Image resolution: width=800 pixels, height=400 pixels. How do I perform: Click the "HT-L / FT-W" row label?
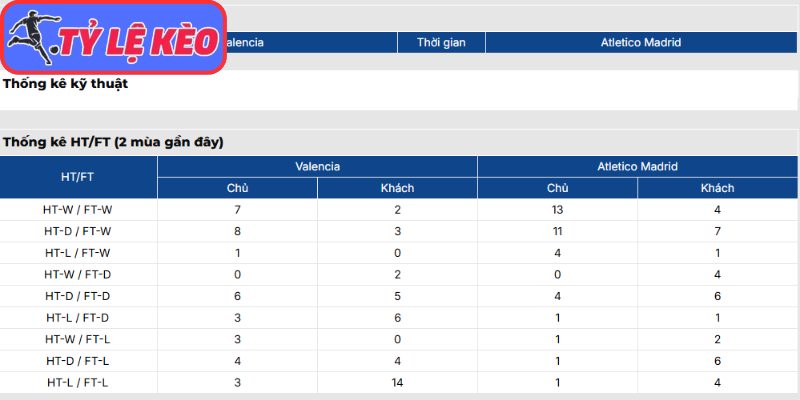(x=78, y=253)
